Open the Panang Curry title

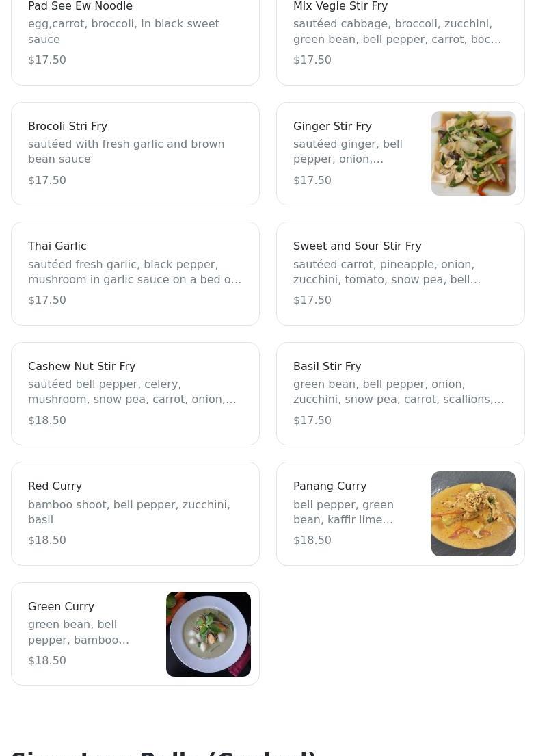point(330,486)
